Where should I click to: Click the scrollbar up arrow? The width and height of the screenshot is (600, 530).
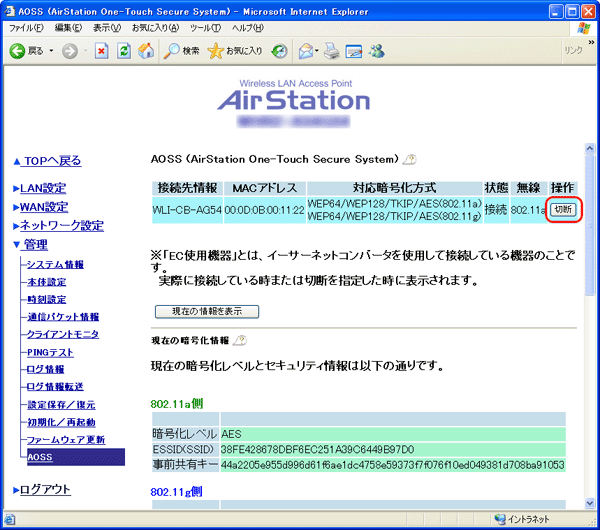tap(590, 148)
